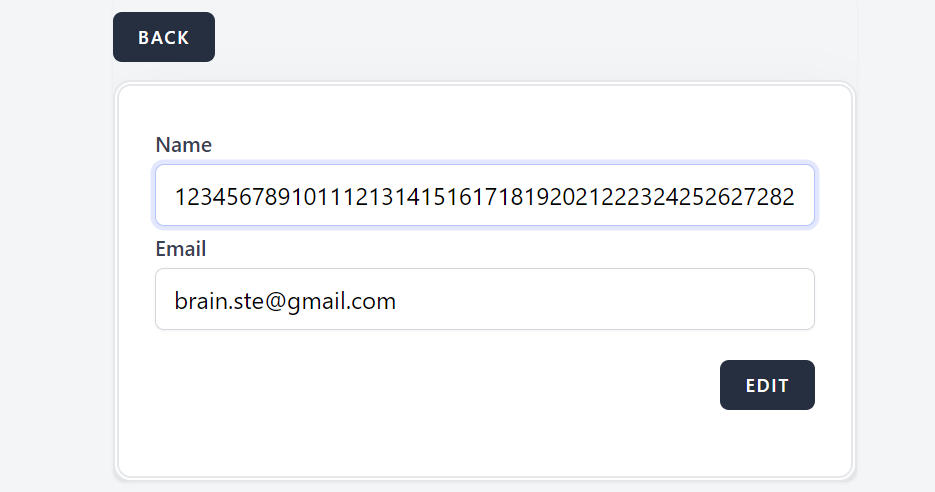Submit the form with Edit

click(767, 385)
